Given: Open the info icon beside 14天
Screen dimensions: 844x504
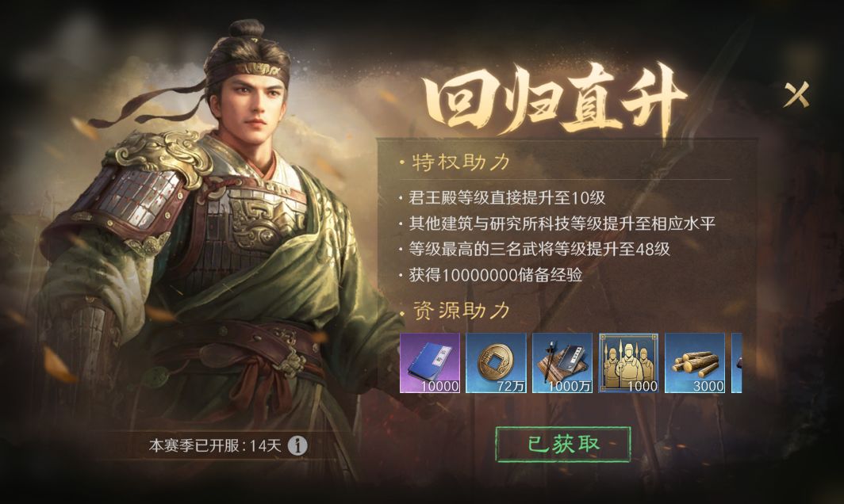Looking at the screenshot, I should coord(297,445).
